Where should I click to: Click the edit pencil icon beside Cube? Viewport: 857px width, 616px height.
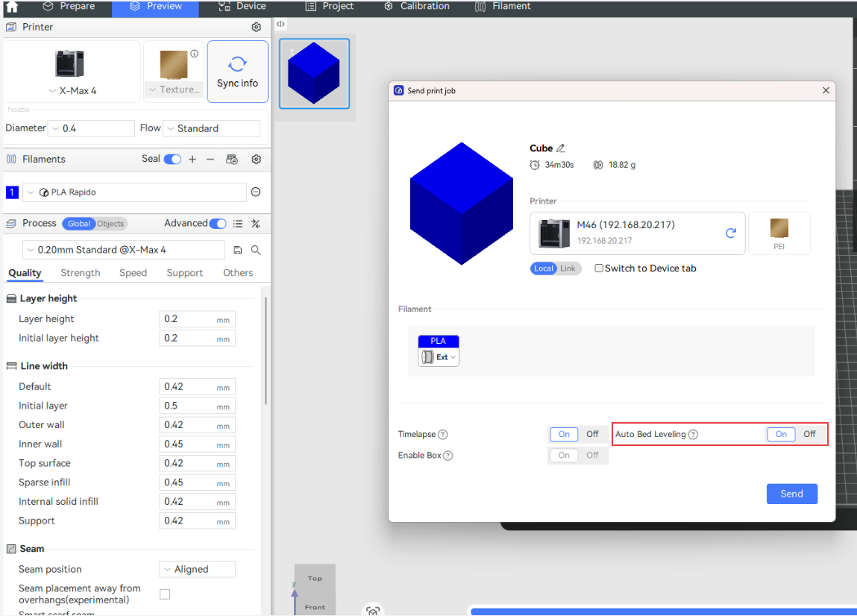tap(561, 148)
